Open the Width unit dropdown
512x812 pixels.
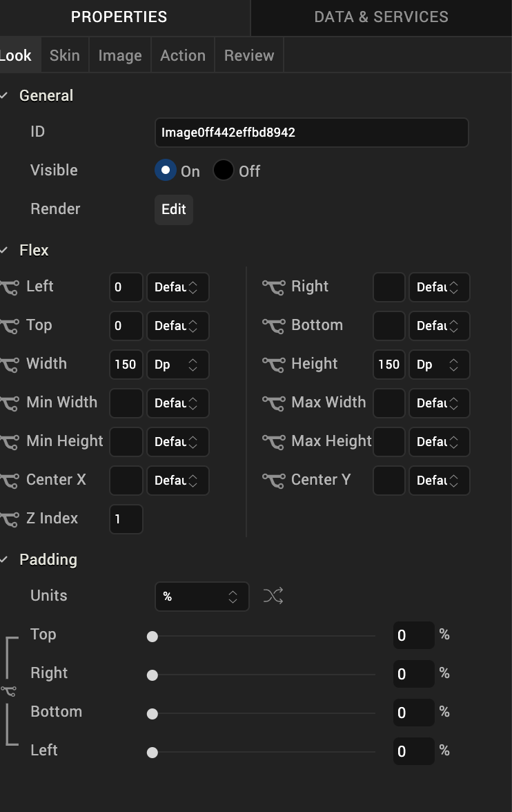[177, 365]
